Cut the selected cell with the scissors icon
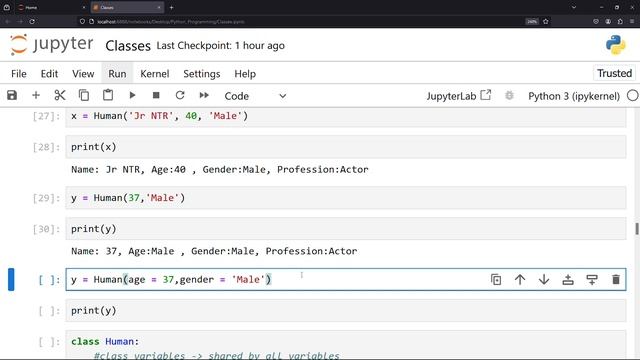The height and width of the screenshot is (360, 640). click(x=60, y=96)
